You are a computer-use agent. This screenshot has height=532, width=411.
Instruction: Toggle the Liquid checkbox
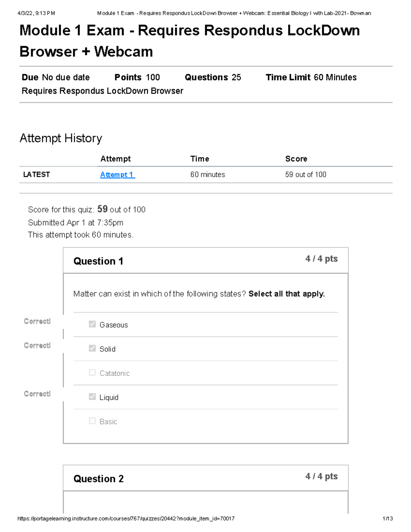coord(92,397)
